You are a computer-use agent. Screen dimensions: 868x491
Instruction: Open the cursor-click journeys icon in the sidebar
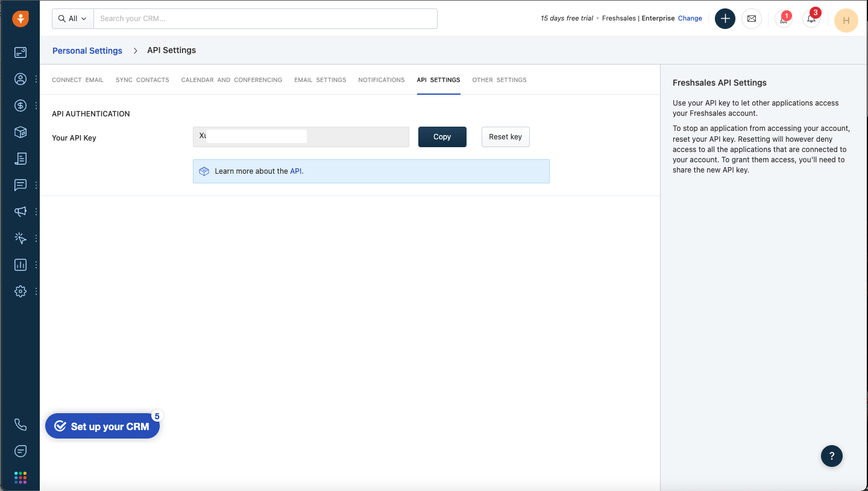click(20, 238)
